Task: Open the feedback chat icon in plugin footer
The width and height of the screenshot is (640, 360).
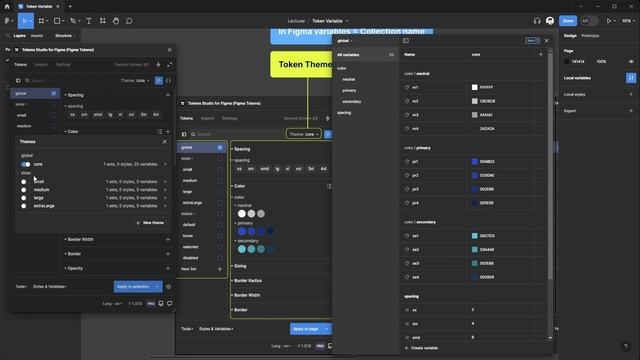Action: pyautogui.click(x=169, y=303)
